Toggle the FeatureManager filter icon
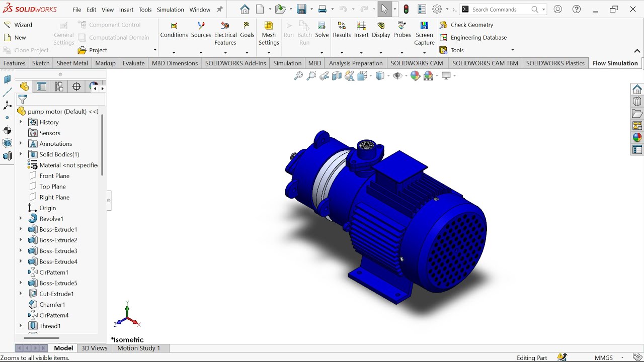 pyautogui.click(x=23, y=100)
